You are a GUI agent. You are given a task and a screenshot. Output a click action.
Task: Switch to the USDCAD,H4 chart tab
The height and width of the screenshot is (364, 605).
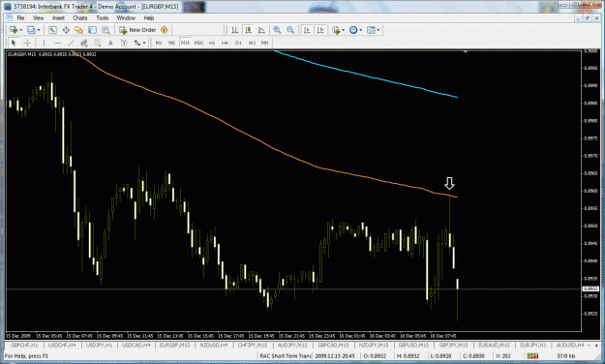click(x=136, y=345)
